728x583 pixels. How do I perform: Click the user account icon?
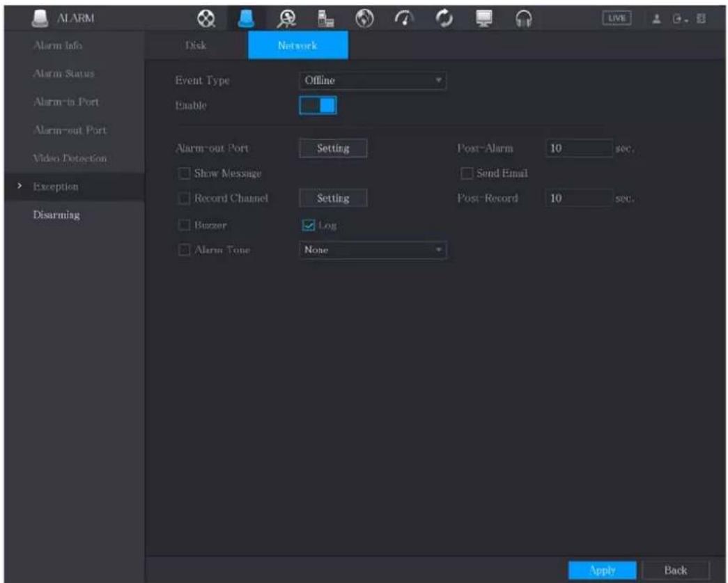(x=656, y=19)
